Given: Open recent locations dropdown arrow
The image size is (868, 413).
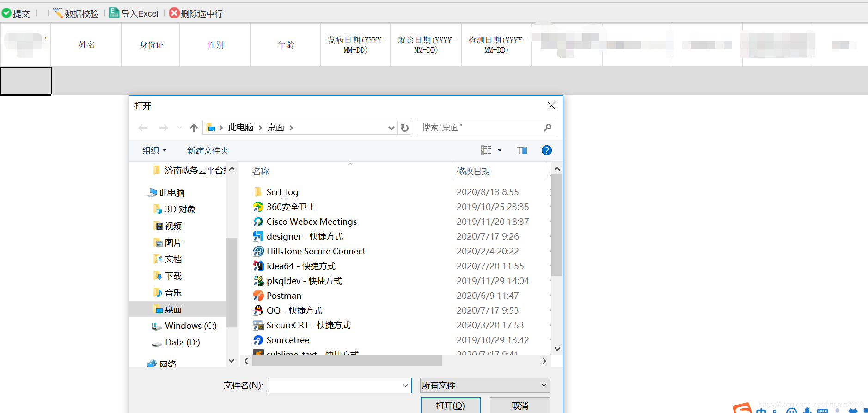Looking at the screenshot, I should pos(179,128).
